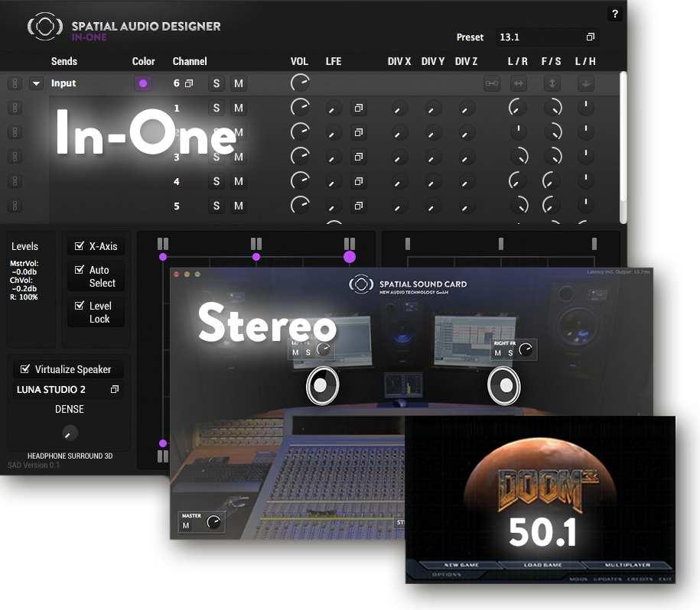Viewport: 700px width, 610px height.
Task: Select Load Game in the Doom 3 menu
Action: pyautogui.click(x=542, y=565)
